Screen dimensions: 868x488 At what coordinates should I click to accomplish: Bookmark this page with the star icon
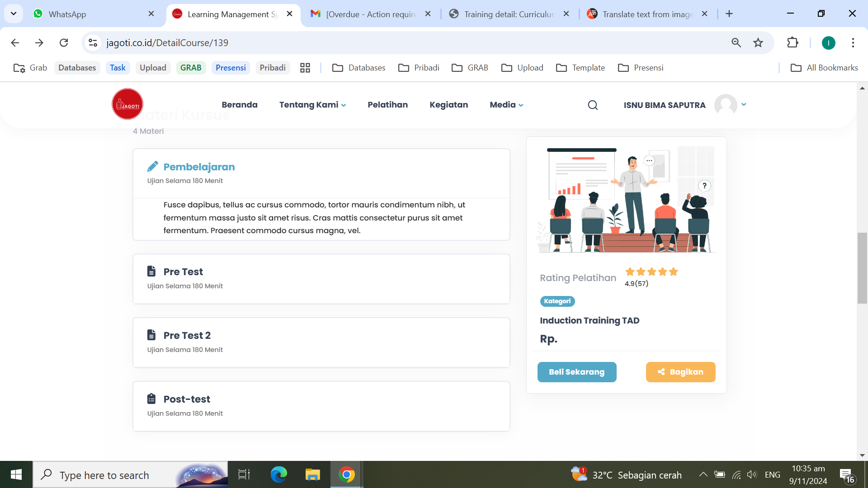coord(758,43)
